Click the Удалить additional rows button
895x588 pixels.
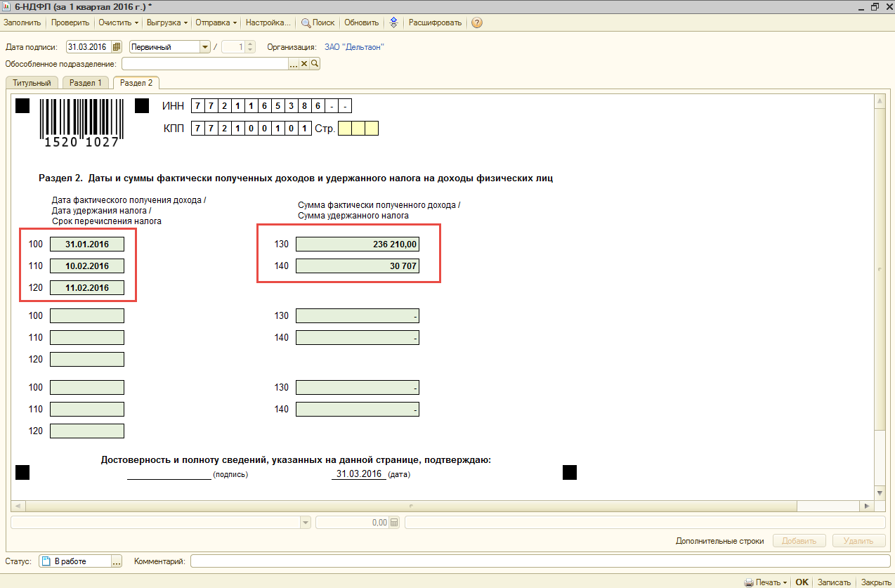point(858,541)
